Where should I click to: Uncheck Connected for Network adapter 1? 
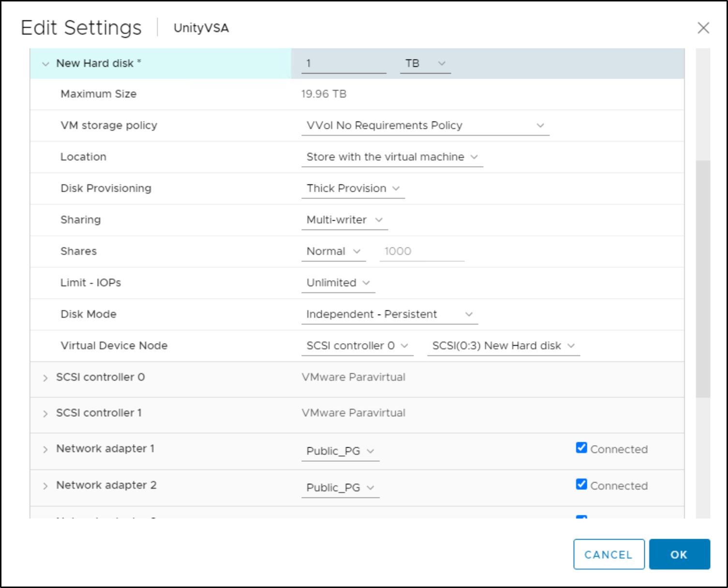(x=581, y=448)
